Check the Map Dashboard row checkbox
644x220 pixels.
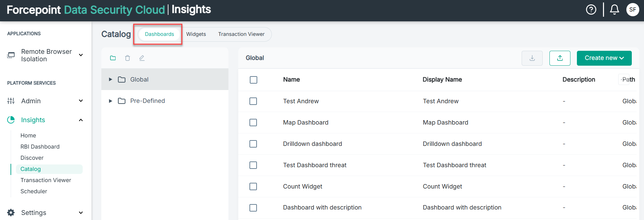[x=253, y=123]
